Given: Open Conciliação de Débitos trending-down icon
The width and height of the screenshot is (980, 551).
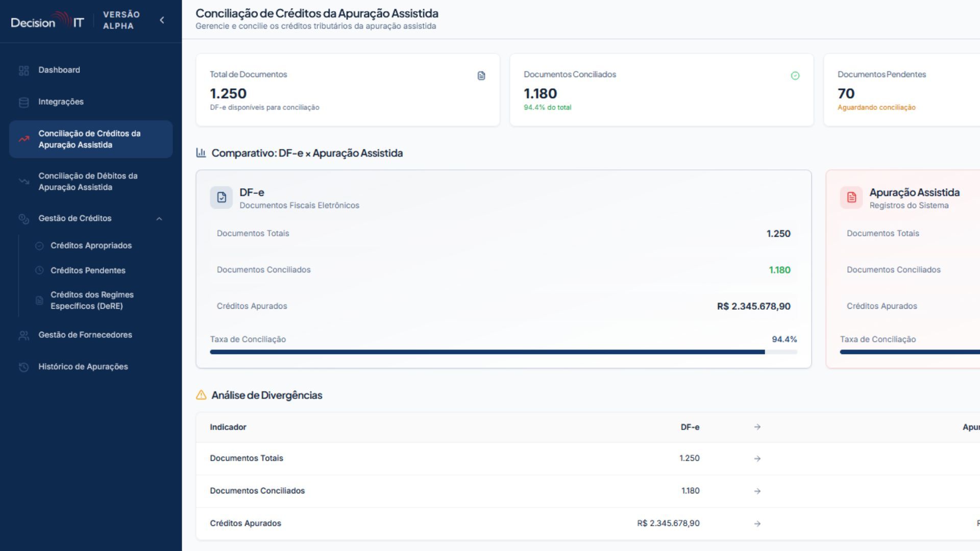Looking at the screenshot, I should pos(23,182).
